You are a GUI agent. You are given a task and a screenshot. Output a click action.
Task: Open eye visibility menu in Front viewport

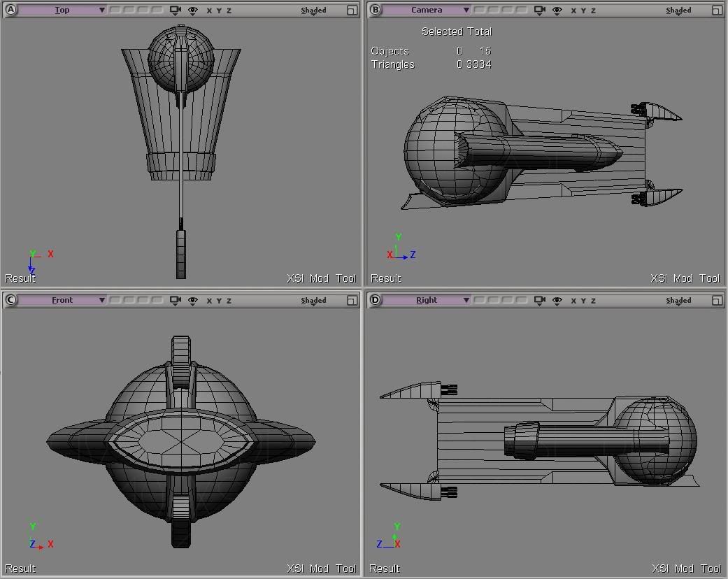[193, 301]
